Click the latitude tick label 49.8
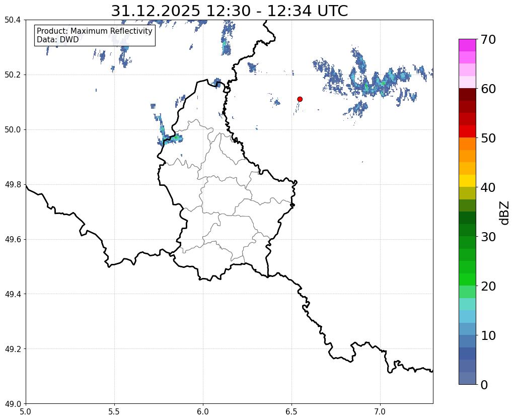 pos(13,185)
